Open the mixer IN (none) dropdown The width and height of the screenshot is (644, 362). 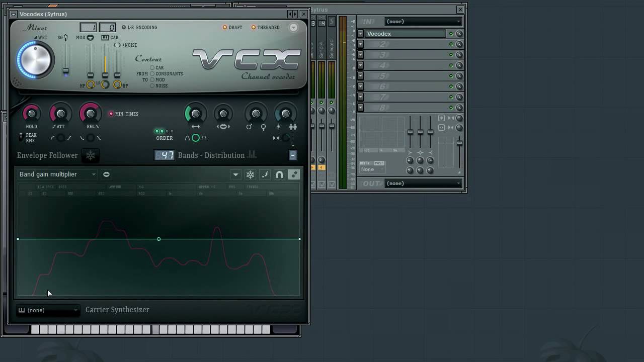pyautogui.click(x=424, y=22)
